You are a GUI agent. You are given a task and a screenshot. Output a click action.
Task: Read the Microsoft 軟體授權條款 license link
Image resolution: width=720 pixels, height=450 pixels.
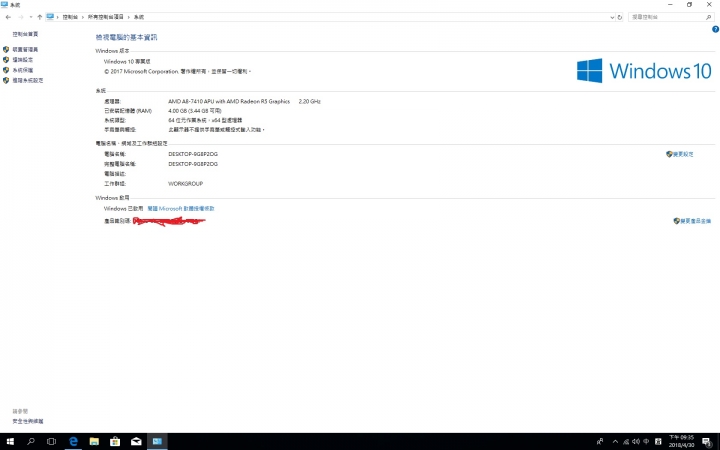(x=181, y=208)
